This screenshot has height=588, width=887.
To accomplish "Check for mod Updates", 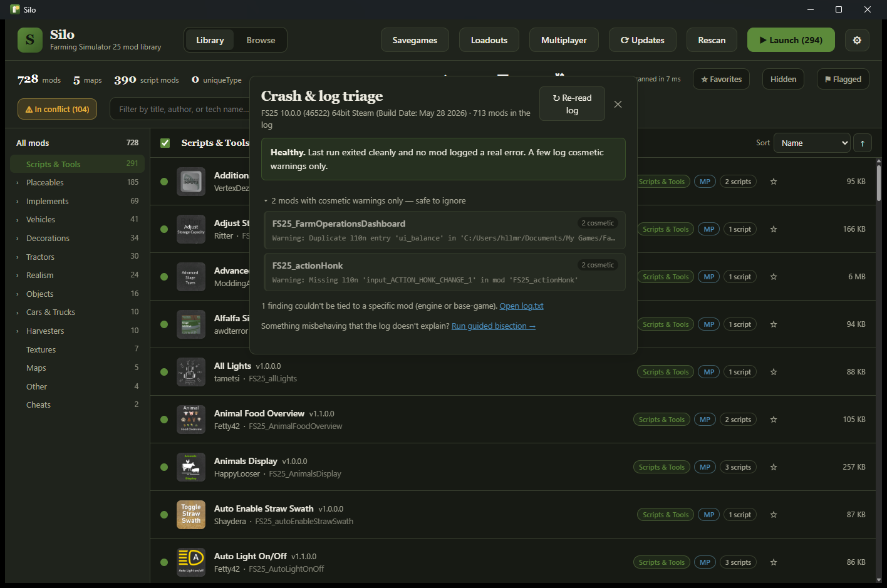I will click(x=643, y=40).
